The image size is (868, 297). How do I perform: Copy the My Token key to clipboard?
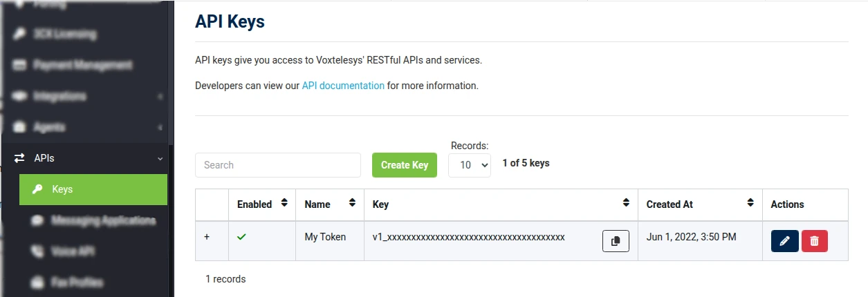point(616,241)
